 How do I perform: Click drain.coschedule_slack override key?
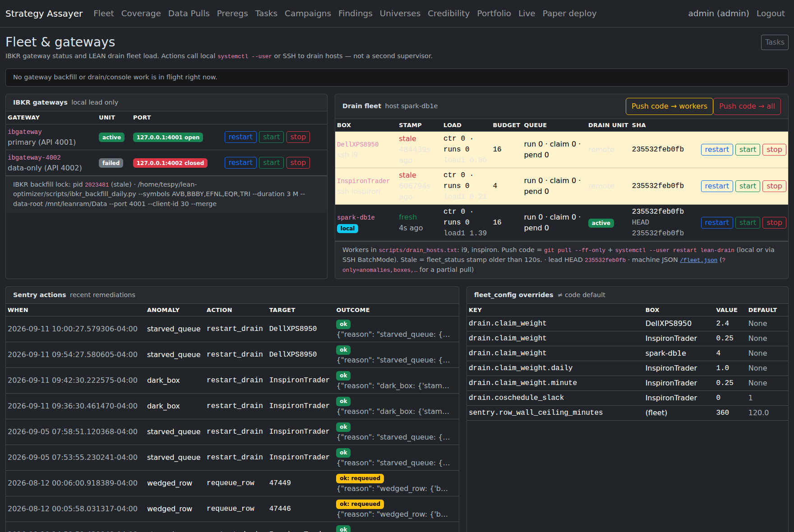516,398
